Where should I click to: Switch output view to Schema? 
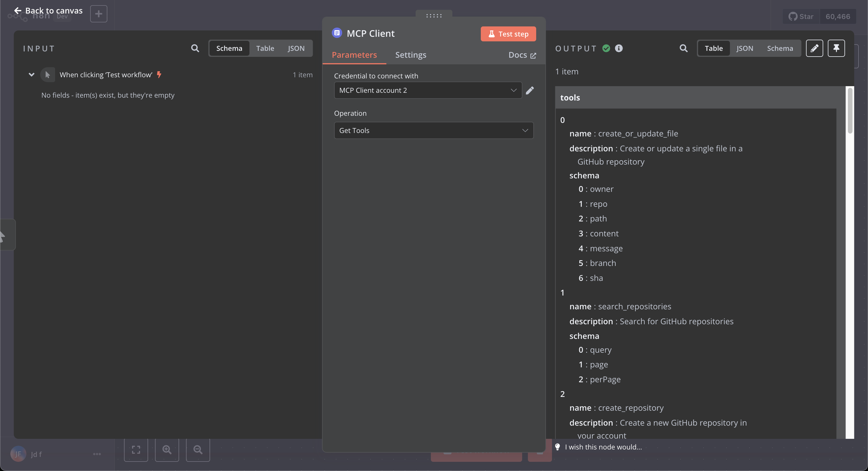point(780,48)
